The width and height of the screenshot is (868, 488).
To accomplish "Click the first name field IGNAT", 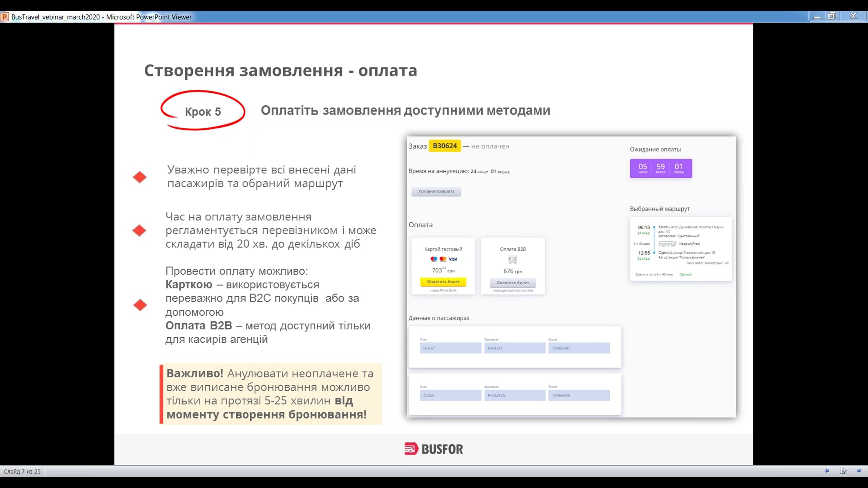I will click(x=451, y=348).
